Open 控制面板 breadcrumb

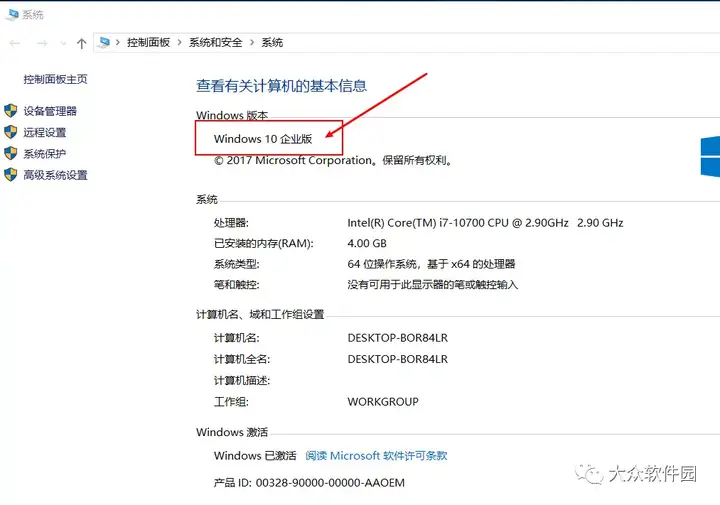click(148, 43)
